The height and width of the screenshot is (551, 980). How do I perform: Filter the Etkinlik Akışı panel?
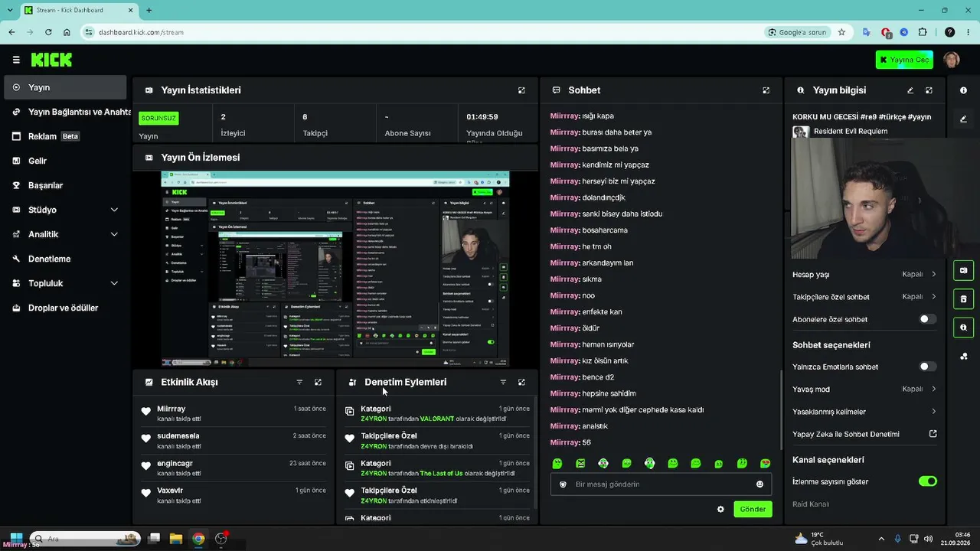point(299,382)
